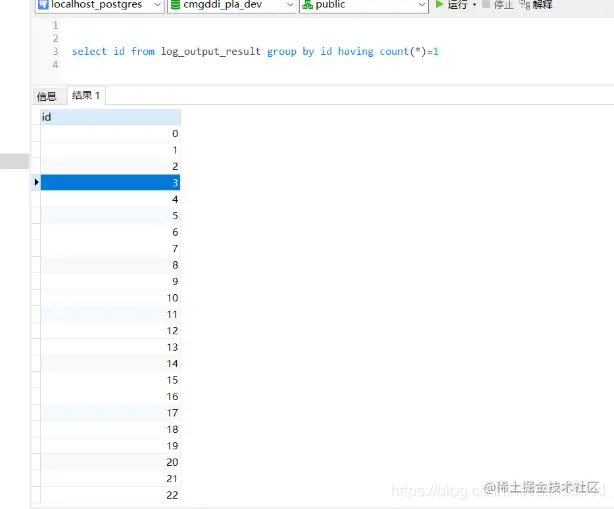Select the result cell with value 14
The height and width of the screenshot is (509, 614).
(x=110, y=364)
